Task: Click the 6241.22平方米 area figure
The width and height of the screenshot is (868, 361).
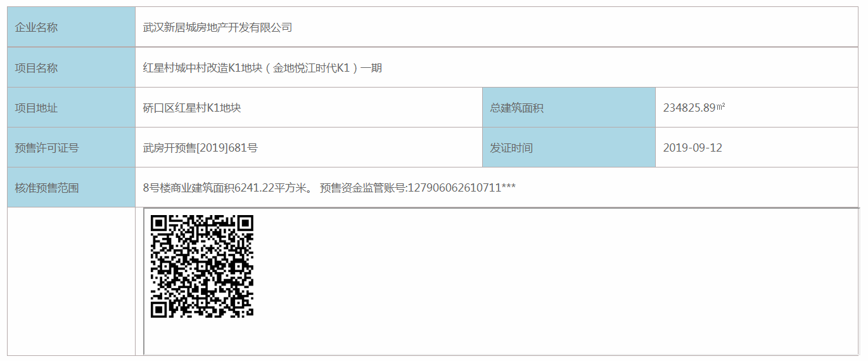Action: [x=272, y=188]
